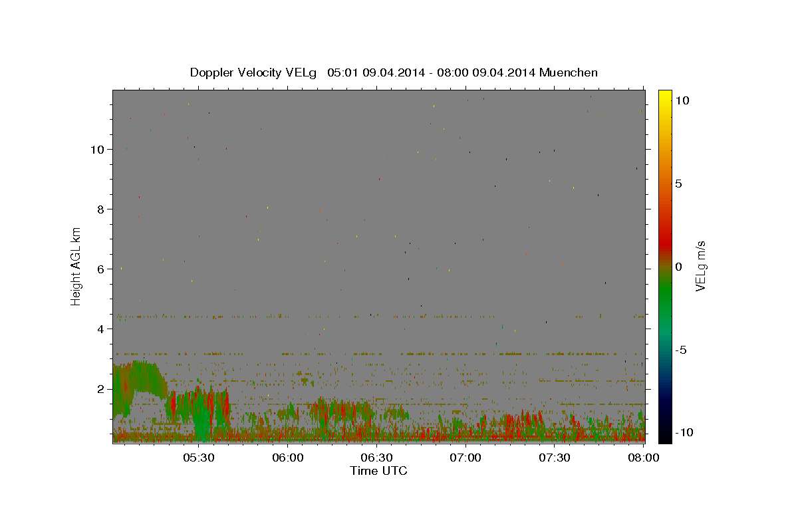Click the colorbar value -5 label
This screenshot has width=798, height=532.
tap(682, 350)
